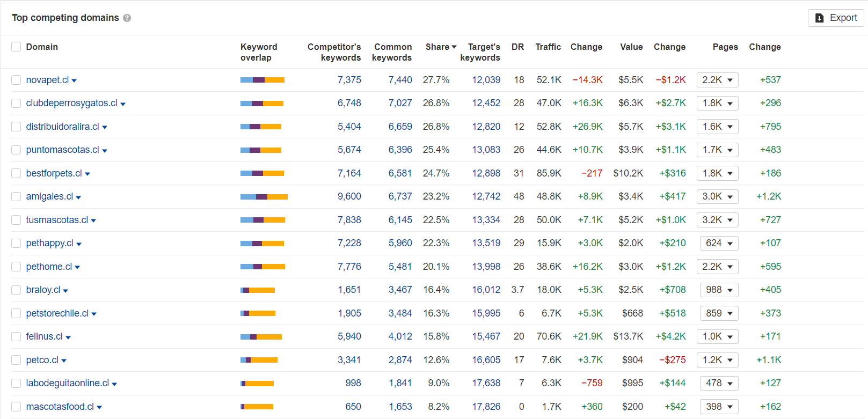
Task: Toggle the select-all Domain header checkbox
Action: (16, 47)
